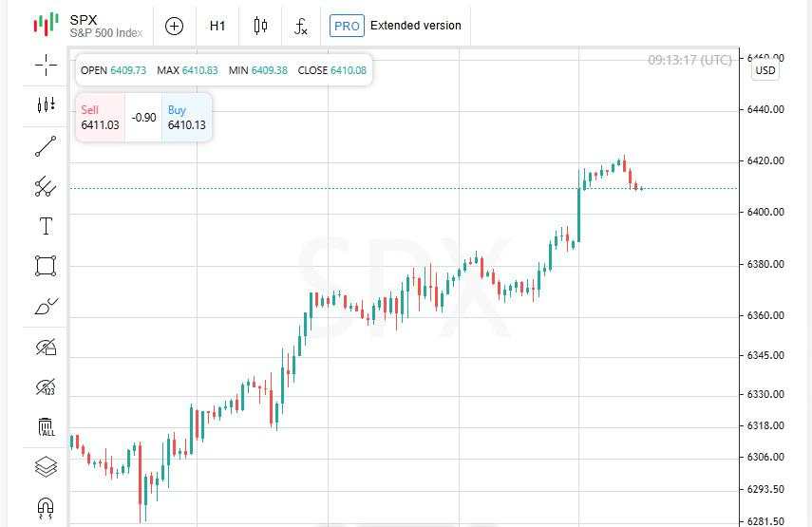This screenshot has height=527, width=812.
Task: Toggle lock all drawings eye icon
Action: coord(46,347)
